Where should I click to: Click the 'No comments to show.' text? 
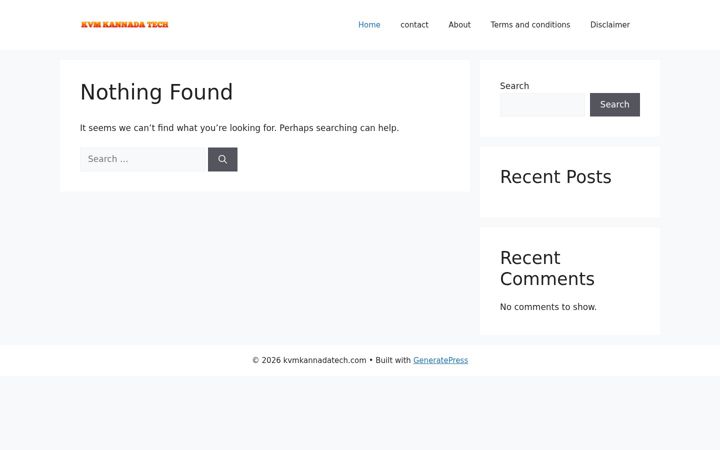[548, 307]
